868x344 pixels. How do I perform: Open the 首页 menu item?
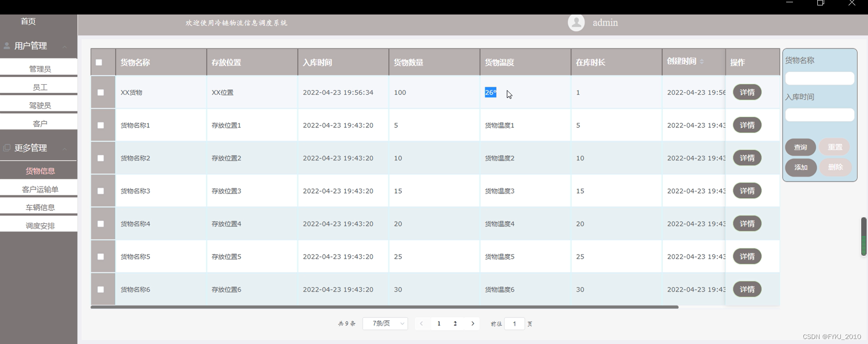[x=28, y=21]
